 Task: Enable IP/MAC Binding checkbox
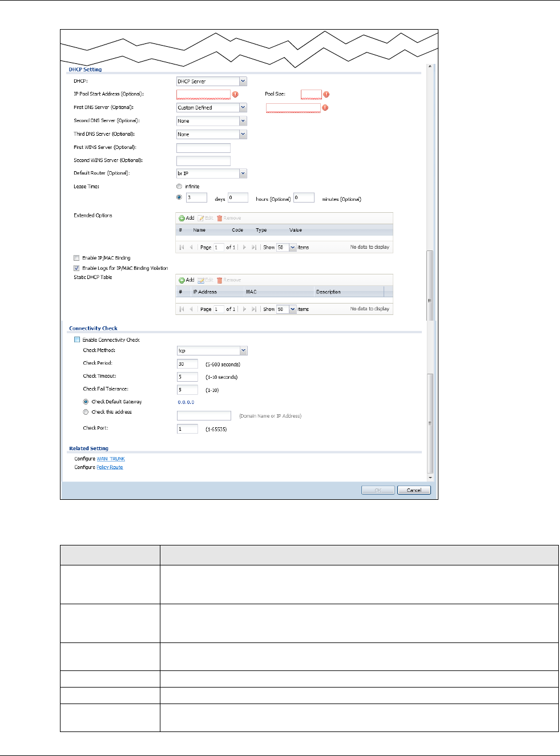76,258
